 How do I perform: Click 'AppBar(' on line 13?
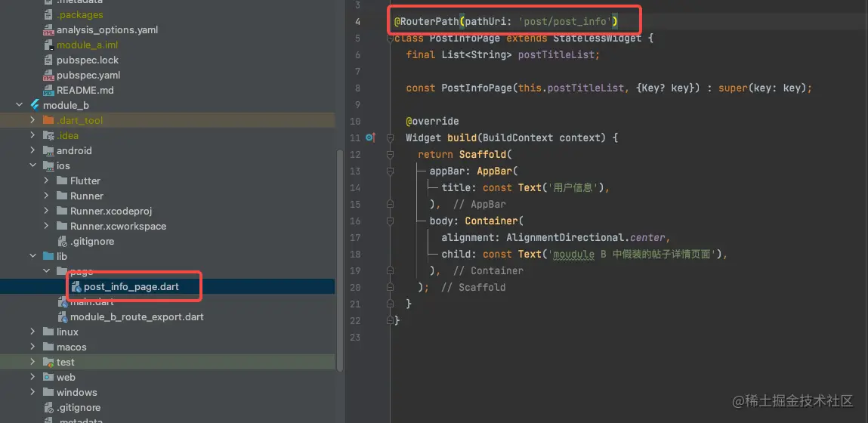coord(497,171)
